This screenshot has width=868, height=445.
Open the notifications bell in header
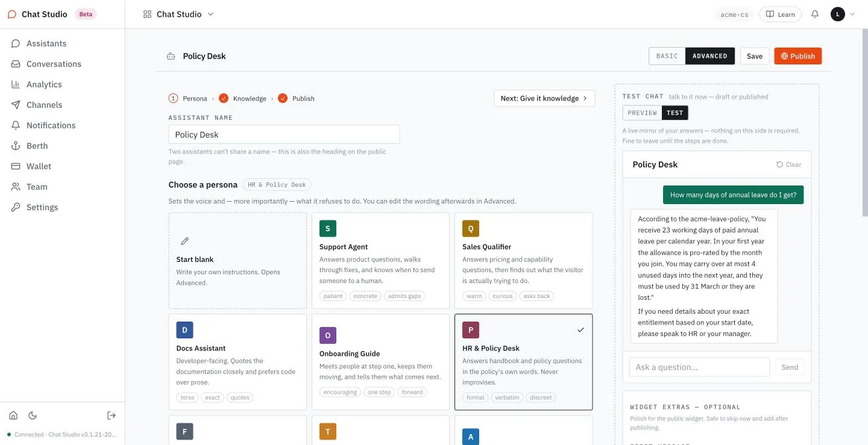click(x=815, y=14)
